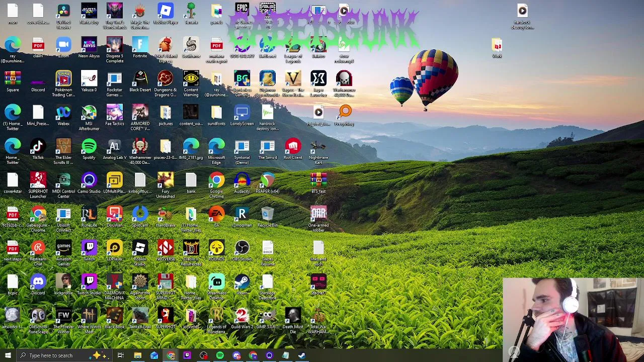The height and width of the screenshot is (362, 644).
Task: Select the pictures folder on desktop
Action: pos(166,116)
